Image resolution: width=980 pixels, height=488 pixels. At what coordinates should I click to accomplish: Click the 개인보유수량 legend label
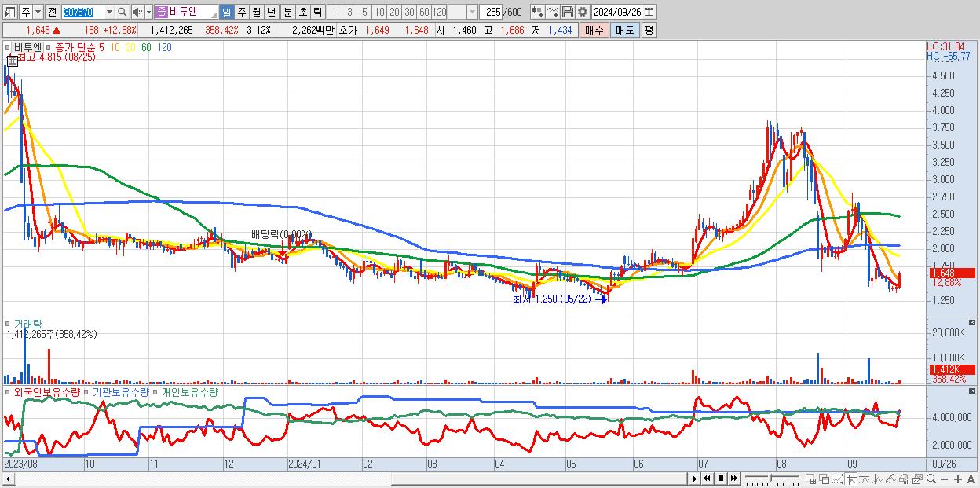pyautogui.click(x=189, y=391)
